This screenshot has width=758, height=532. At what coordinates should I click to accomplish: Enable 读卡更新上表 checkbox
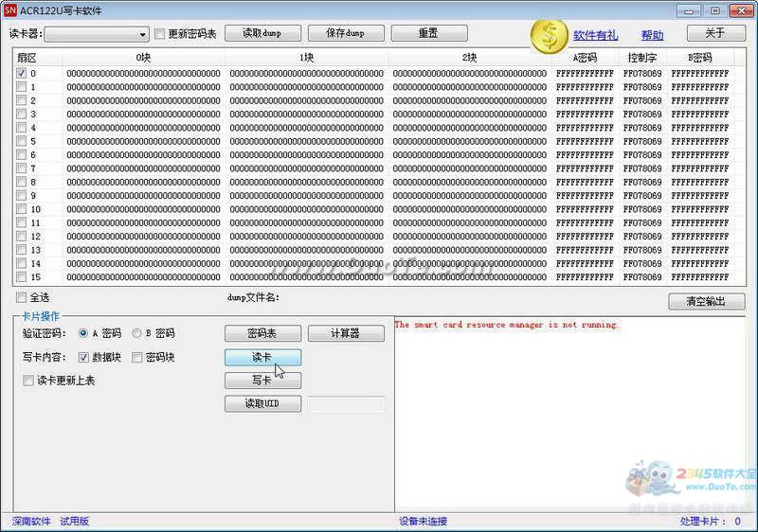(x=28, y=381)
